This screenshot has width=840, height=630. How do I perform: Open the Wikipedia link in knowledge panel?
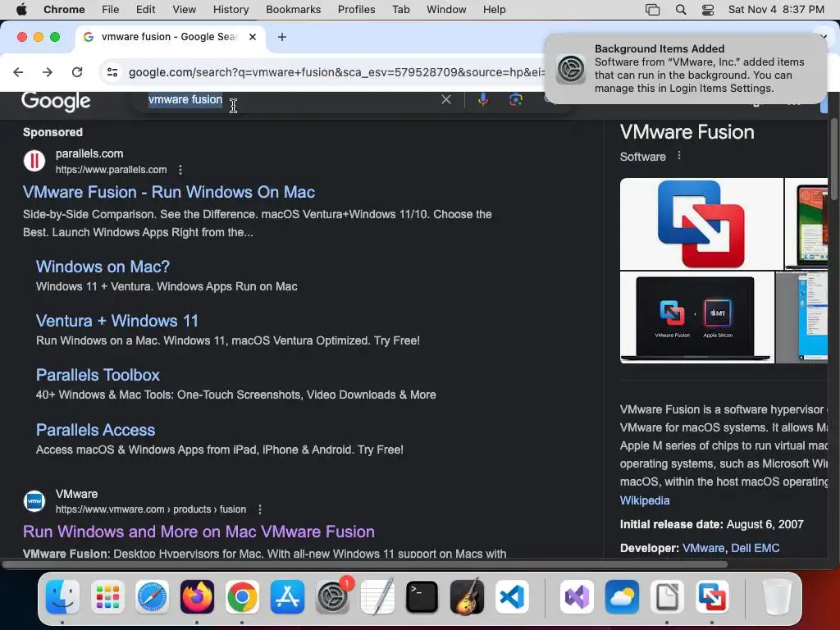pos(645,500)
